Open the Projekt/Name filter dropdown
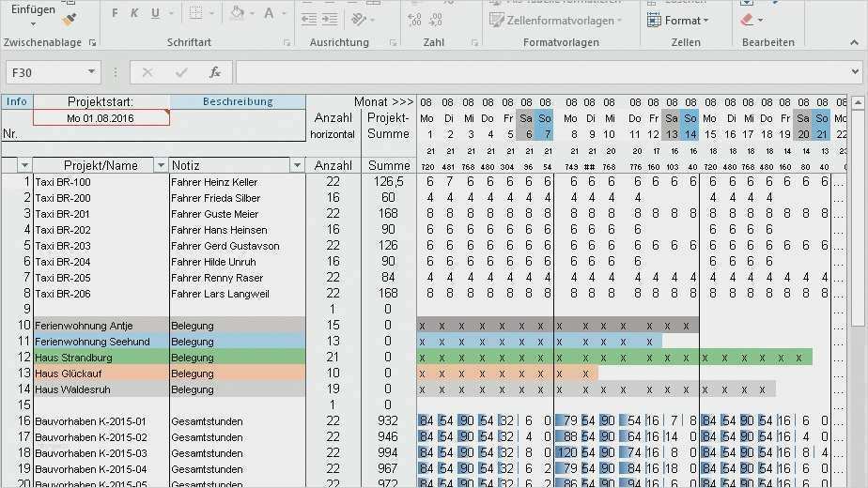The width and height of the screenshot is (868, 488). (x=161, y=165)
